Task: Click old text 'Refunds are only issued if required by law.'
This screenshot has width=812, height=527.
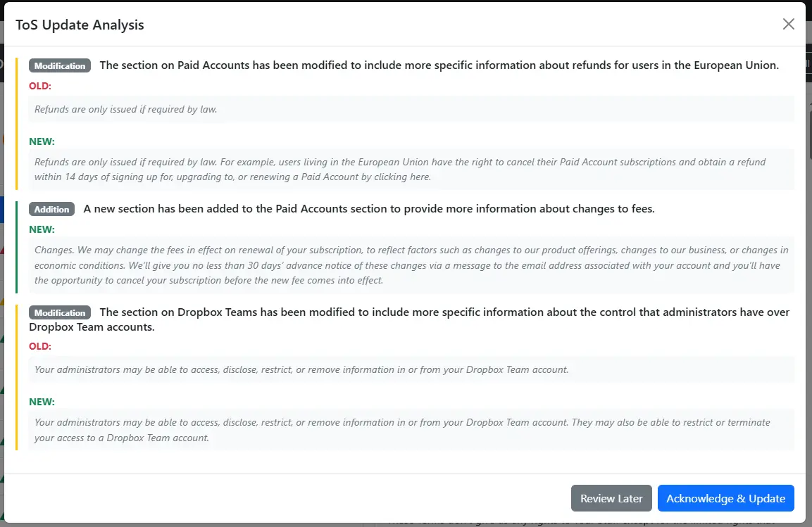Action: point(126,109)
